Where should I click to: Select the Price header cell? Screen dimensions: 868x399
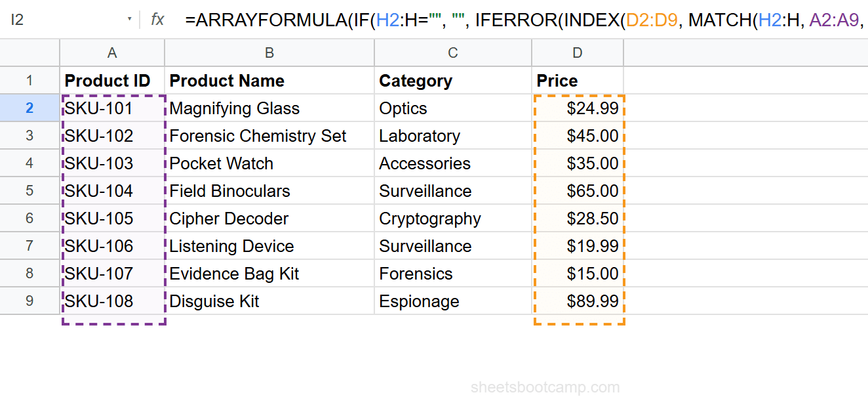(577, 80)
